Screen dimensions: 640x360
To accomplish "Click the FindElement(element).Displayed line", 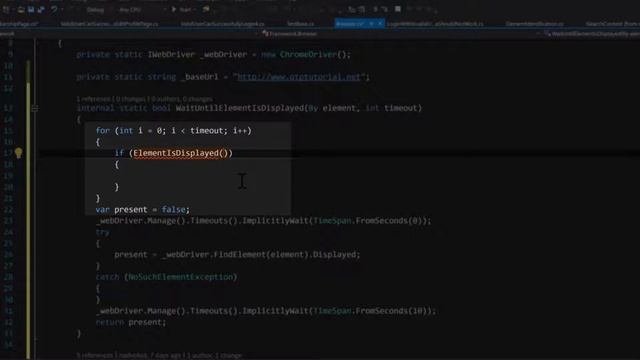I will (237, 254).
